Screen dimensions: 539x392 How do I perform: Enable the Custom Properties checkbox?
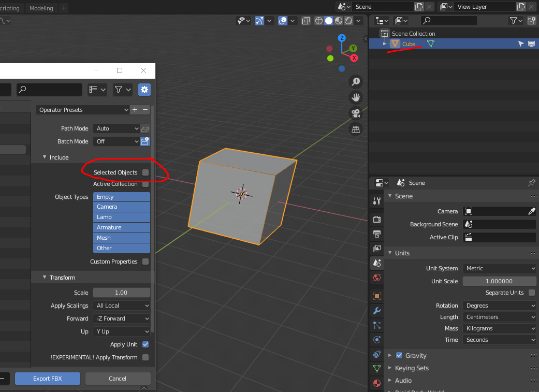pyautogui.click(x=145, y=262)
